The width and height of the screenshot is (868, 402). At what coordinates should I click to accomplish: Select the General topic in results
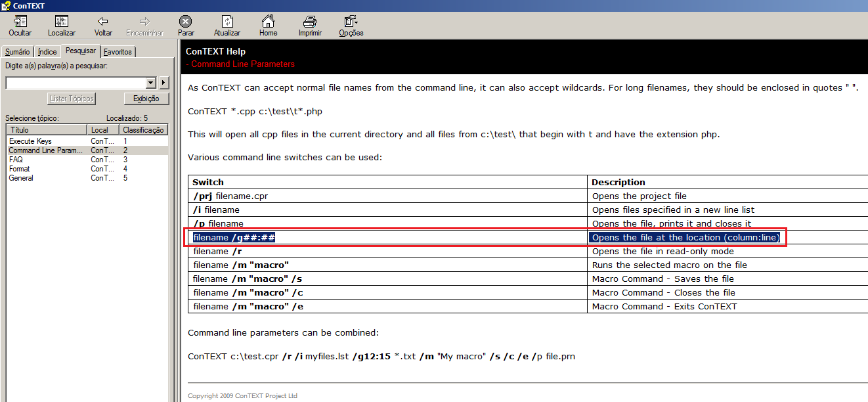coord(21,178)
